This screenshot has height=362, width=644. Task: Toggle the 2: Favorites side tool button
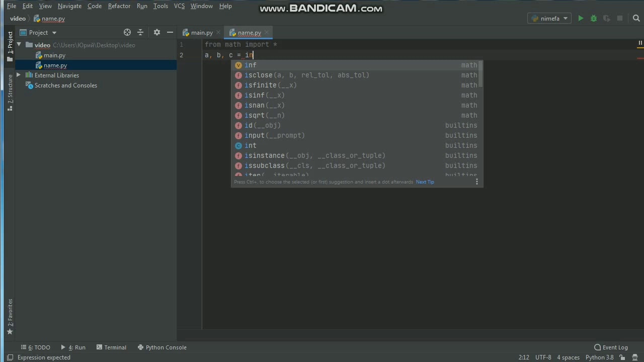tap(10, 317)
